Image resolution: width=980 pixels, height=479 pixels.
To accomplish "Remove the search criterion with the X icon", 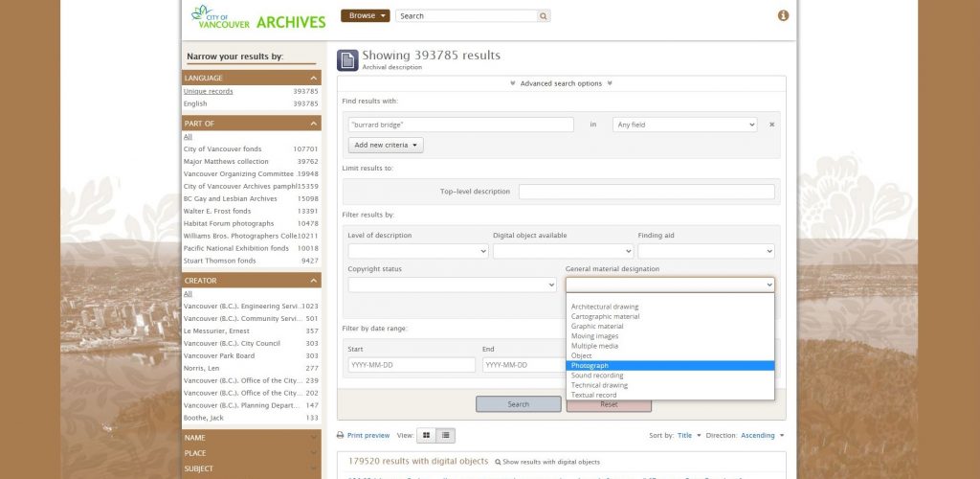I will coord(771,125).
